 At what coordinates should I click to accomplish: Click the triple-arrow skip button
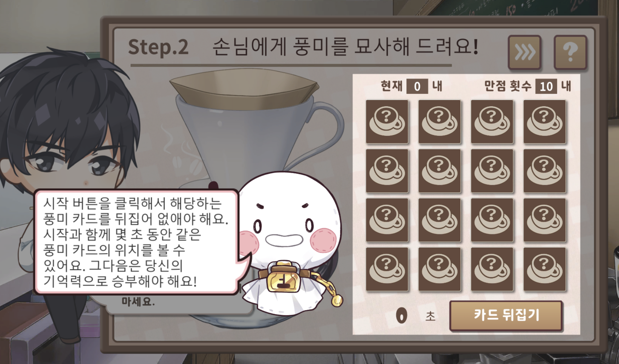point(525,52)
